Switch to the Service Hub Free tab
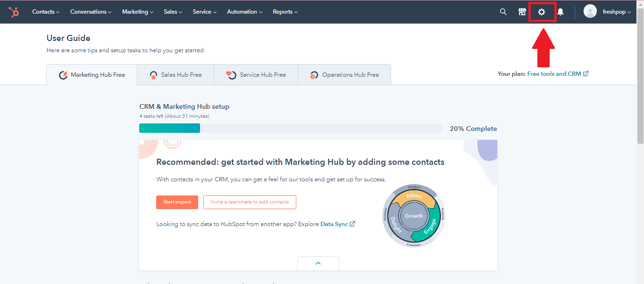The height and width of the screenshot is (284, 644). 256,75
